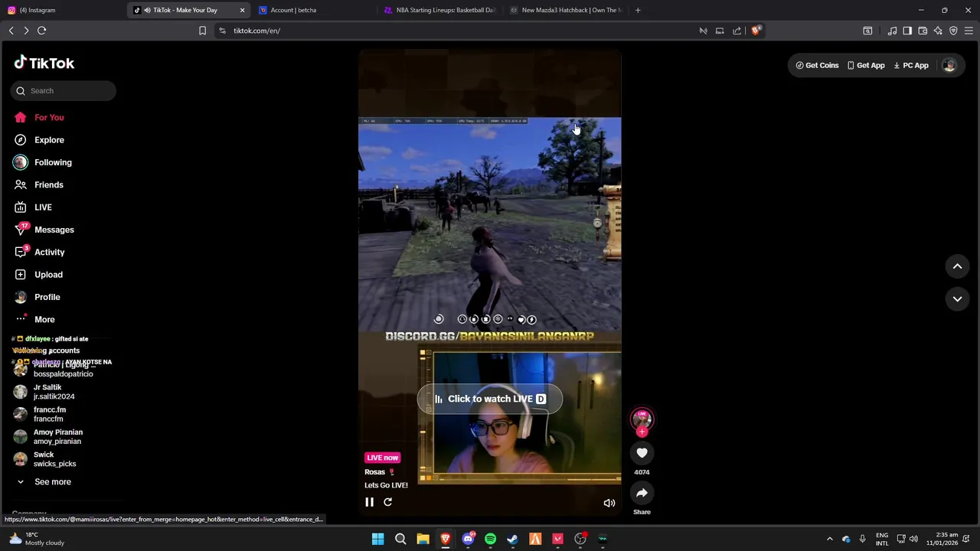Open Swick's account
This screenshot has width=980, height=551.
(54, 459)
